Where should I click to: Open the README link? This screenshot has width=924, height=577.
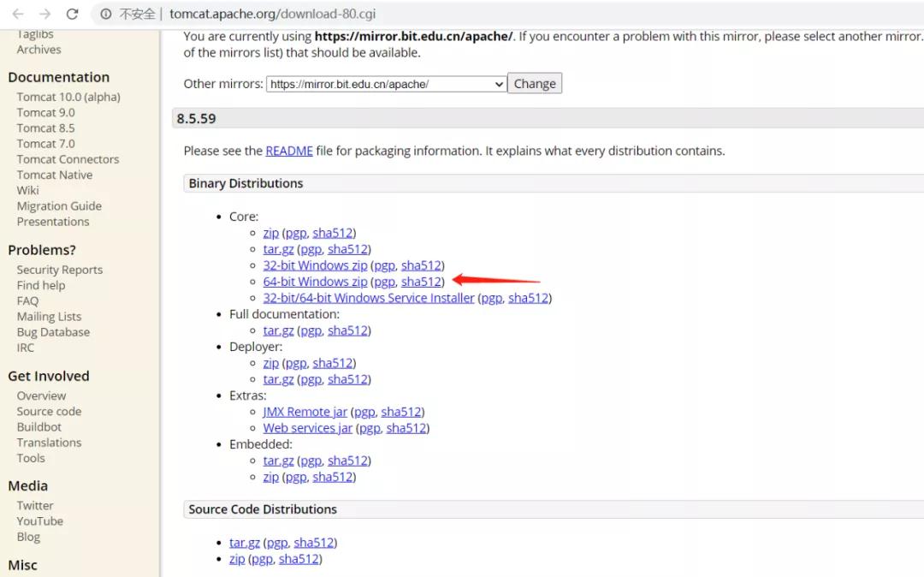point(289,151)
